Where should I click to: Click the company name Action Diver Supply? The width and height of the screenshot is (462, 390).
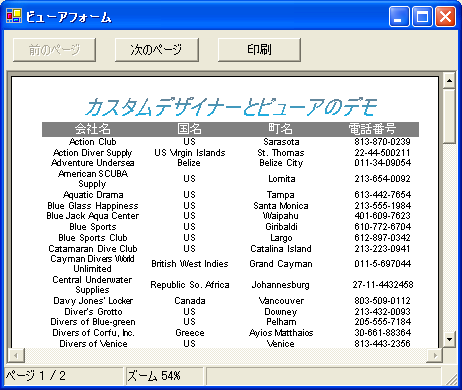click(93, 153)
